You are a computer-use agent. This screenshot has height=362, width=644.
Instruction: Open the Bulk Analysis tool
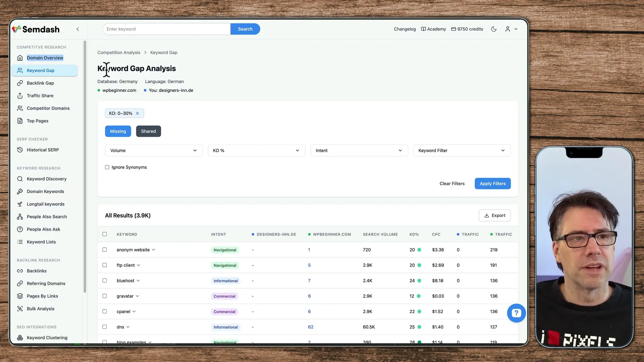[x=41, y=309]
